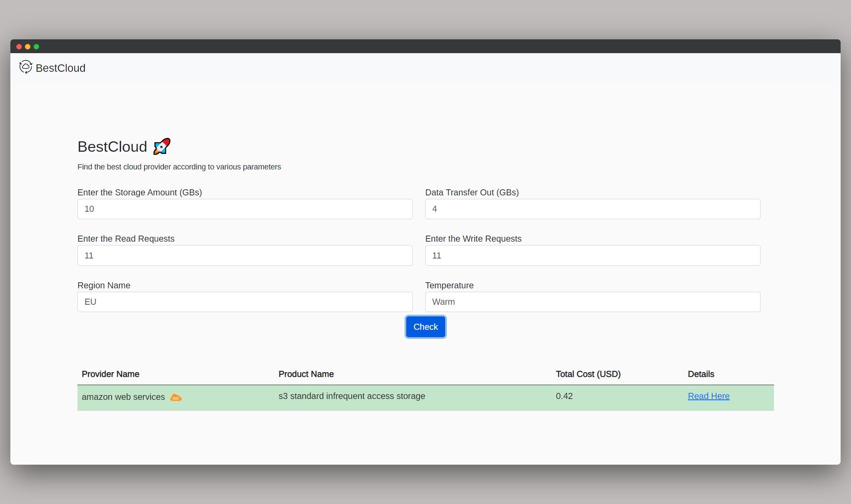Click the s3 standard infrequent access storage cell
This screenshot has width=851, height=504.
pos(351,396)
